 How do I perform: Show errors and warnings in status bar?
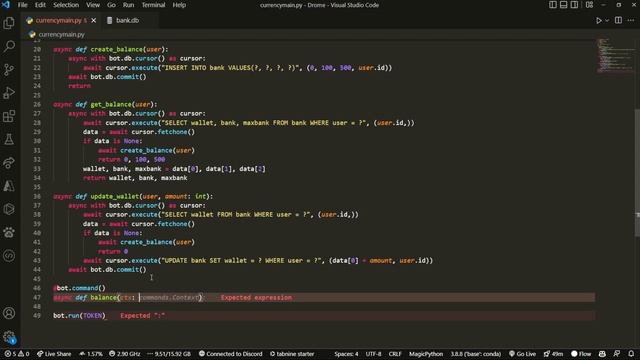17,354
